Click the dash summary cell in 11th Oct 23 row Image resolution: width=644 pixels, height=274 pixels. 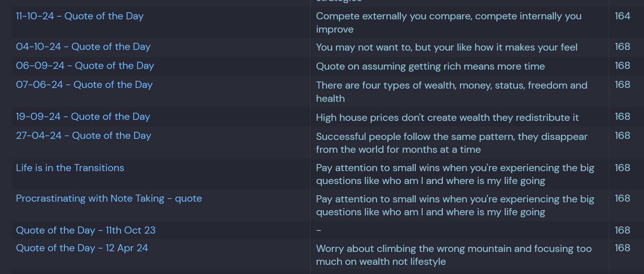[x=318, y=231]
